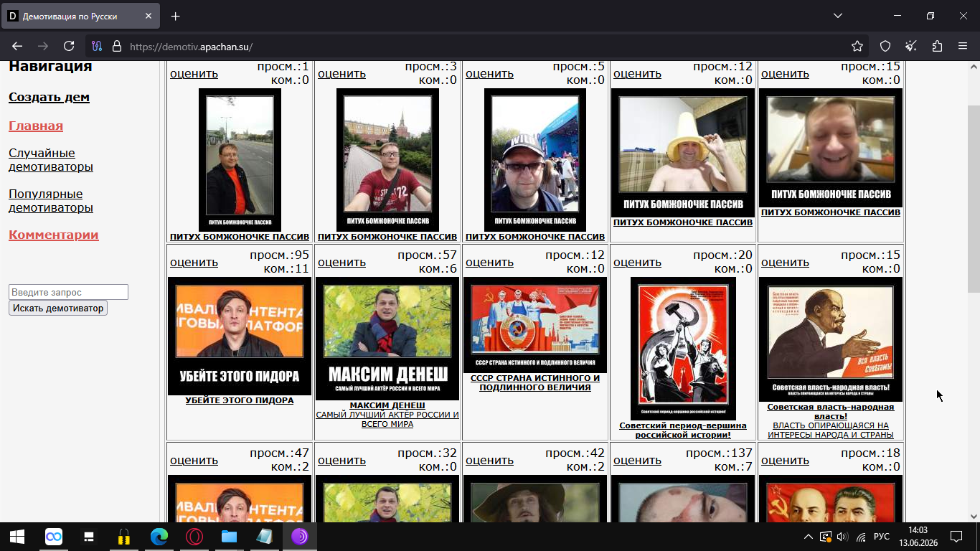Show hidden system tray icons
This screenshot has width=980, height=551.
tap(809, 537)
